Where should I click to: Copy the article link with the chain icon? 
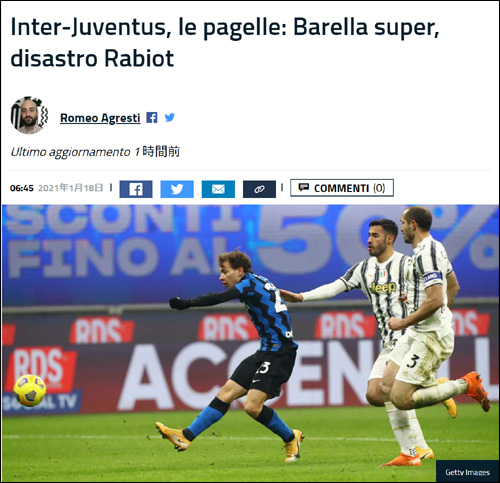(x=259, y=189)
